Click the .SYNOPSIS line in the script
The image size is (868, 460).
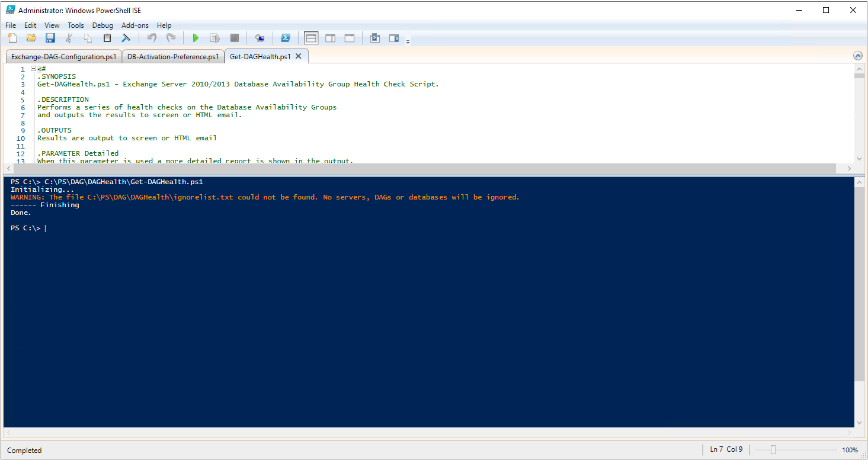coord(57,76)
